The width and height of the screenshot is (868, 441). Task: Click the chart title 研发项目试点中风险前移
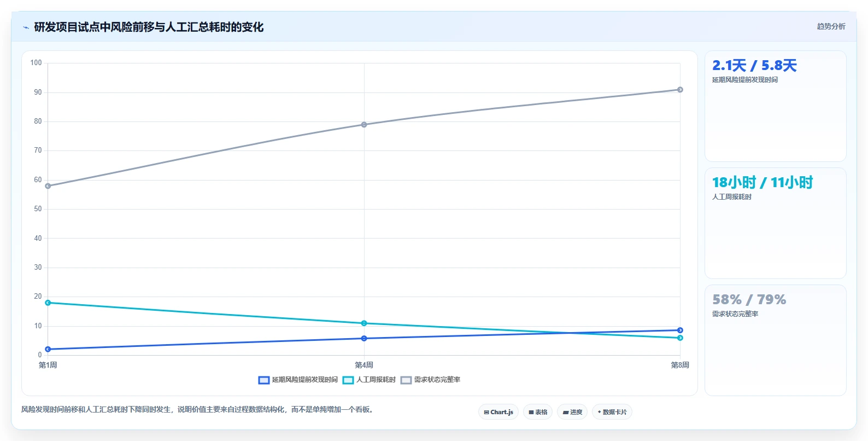pos(149,27)
